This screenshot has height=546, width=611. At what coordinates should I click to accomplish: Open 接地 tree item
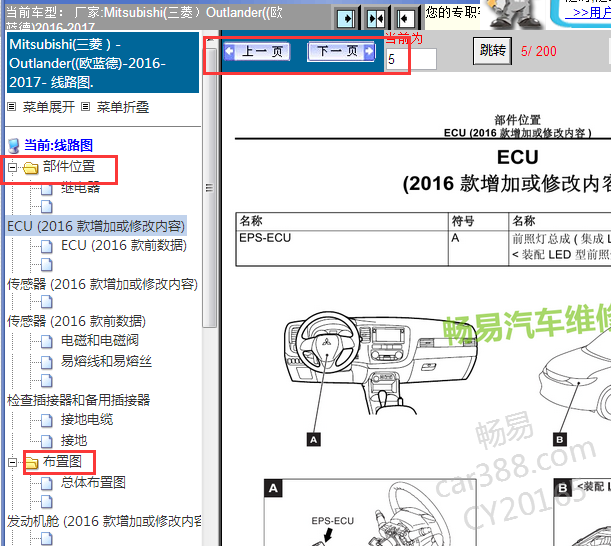74,440
